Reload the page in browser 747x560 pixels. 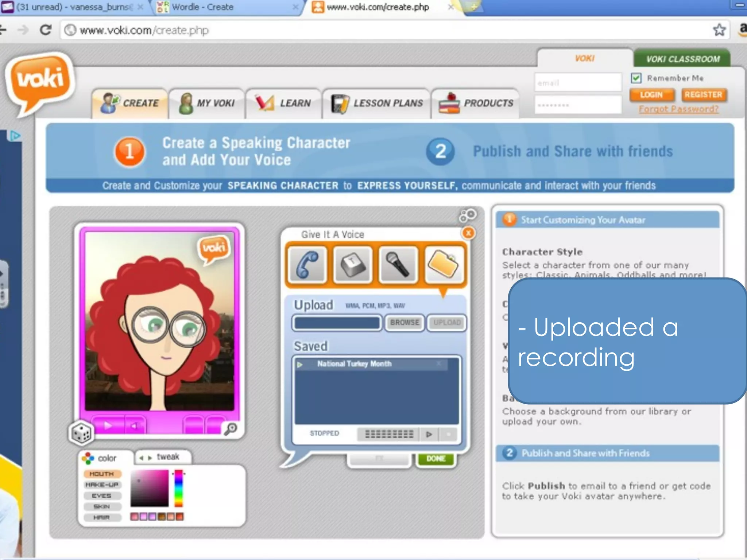pos(46,30)
